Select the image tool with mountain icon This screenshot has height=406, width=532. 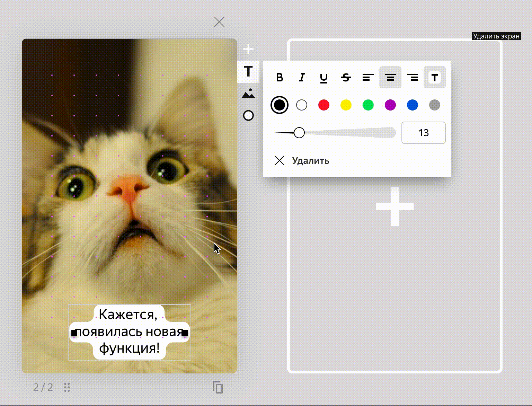pos(248,94)
